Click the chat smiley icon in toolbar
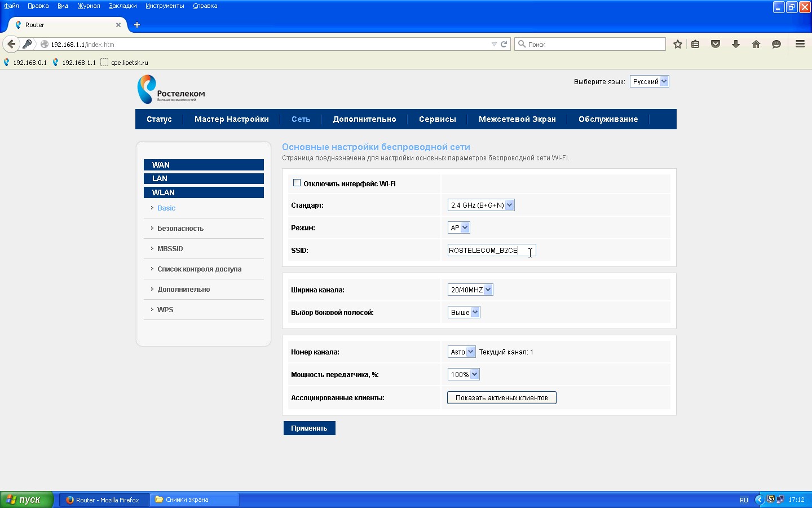 coord(776,44)
